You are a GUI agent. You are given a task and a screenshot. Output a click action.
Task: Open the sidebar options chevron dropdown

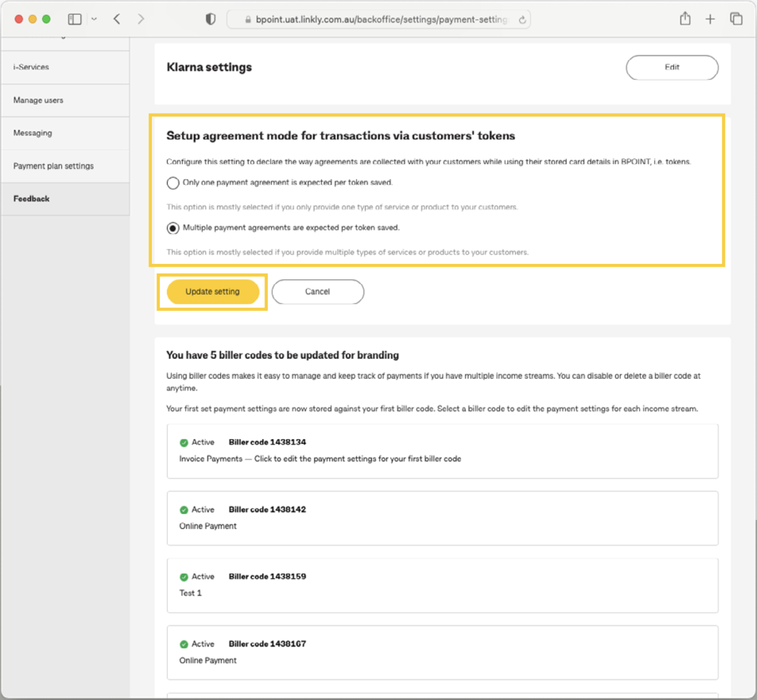pos(94,19)
